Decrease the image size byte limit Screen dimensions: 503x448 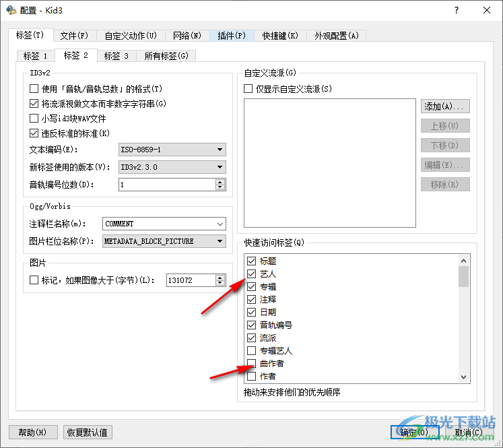(x=220, y=283)
